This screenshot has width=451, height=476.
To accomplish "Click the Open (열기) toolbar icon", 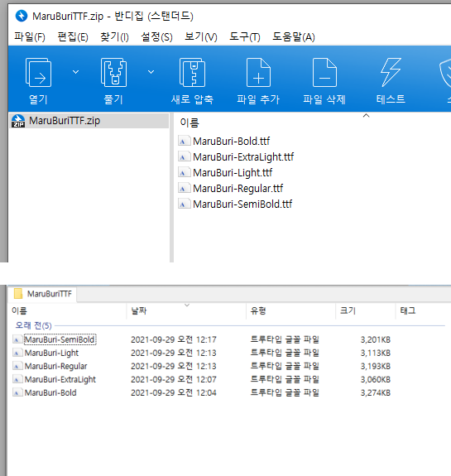I will 38,72.
